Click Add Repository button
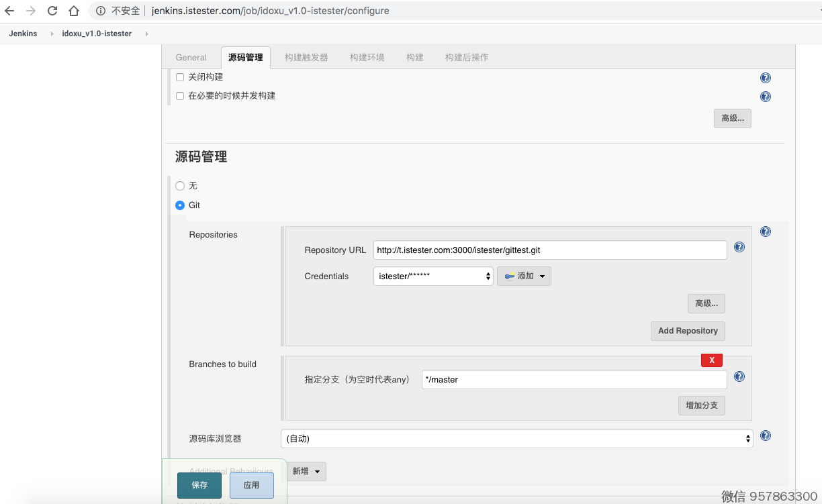 (688, 331)
